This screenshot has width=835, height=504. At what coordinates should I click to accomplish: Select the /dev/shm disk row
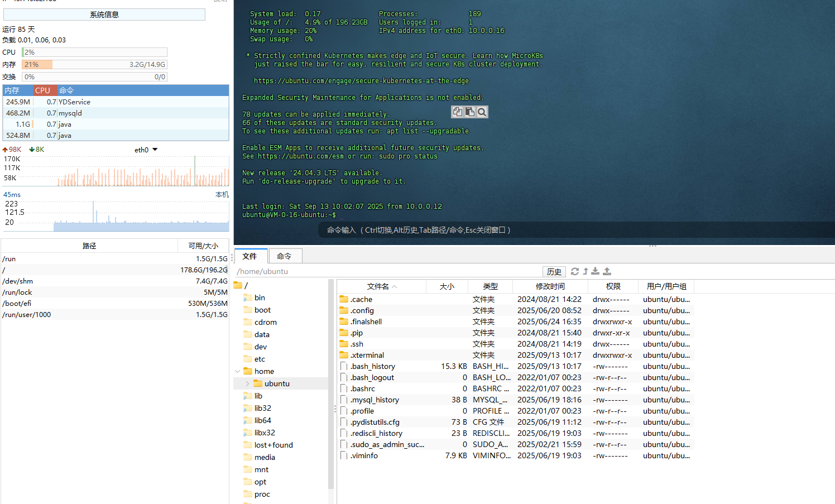[115, 281]
